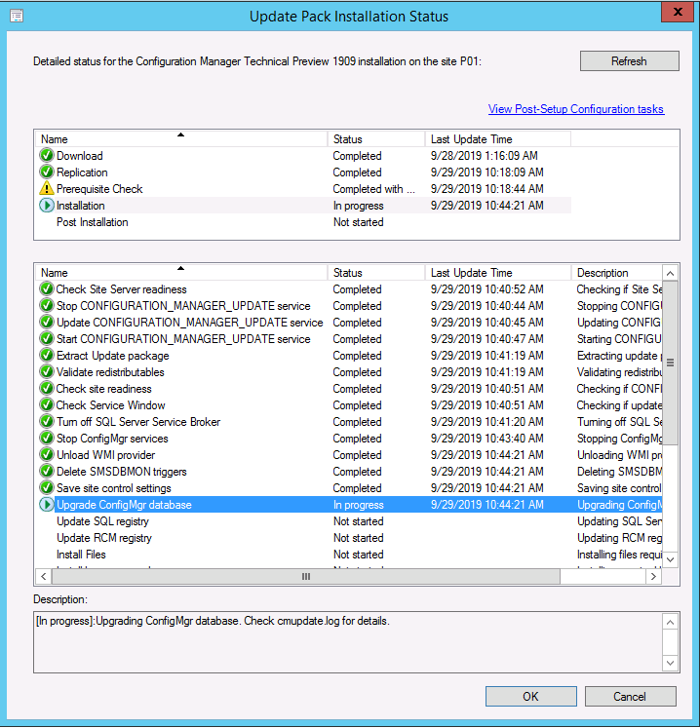Image resolution: width=700 pixels, height=728 pixels.
Task: Sort top list by Last Update Time header
Action: point(498,139)
